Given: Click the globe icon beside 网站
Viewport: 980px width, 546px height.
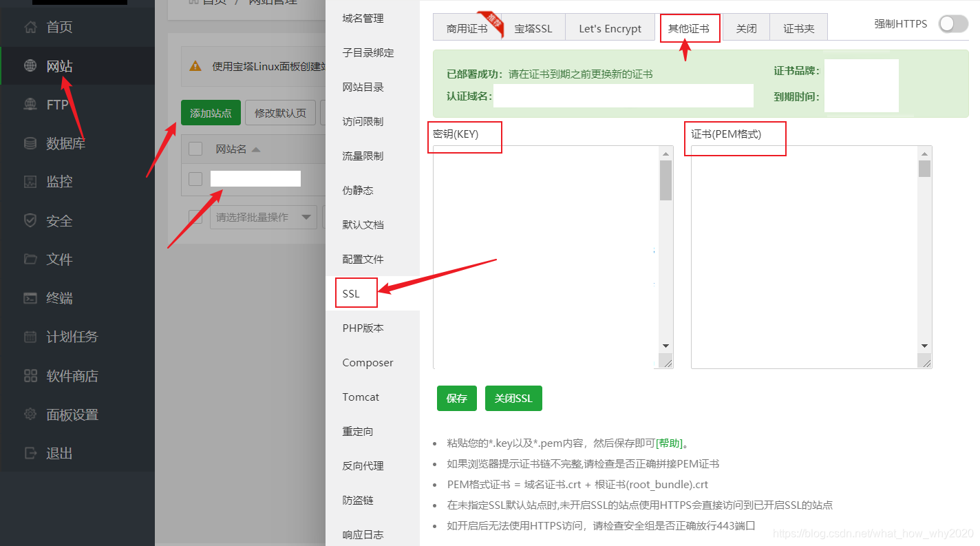Looking at the screenshot, I should coord(30,66).
